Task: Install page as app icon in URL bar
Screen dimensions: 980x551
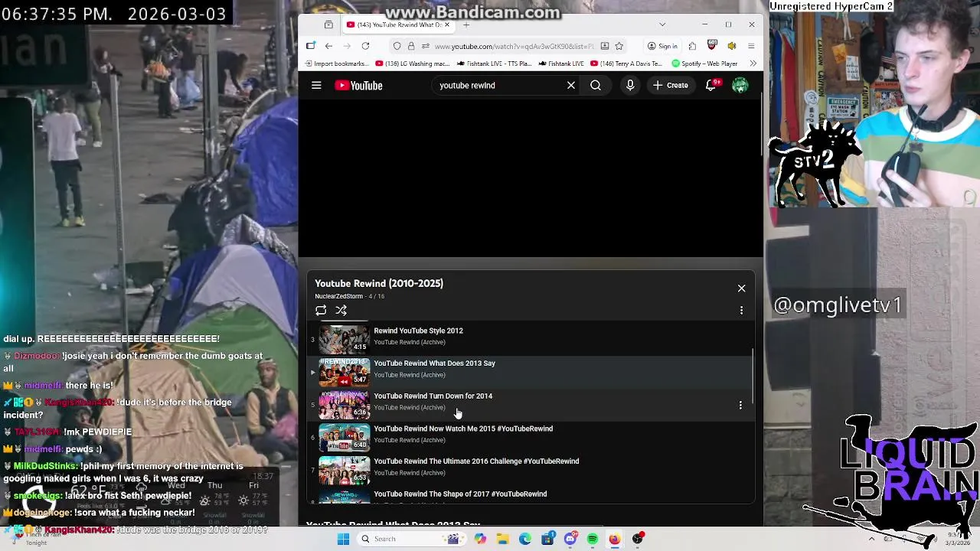Action: (x=605, y=46)
